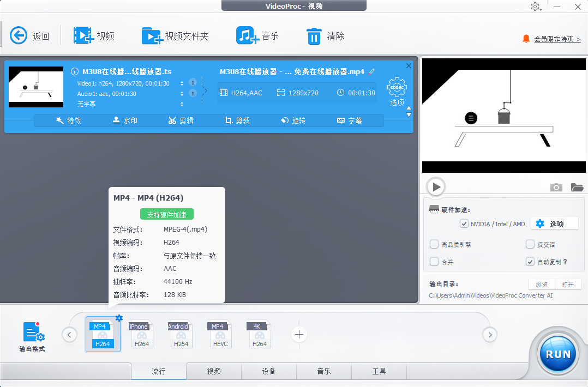
Task: Select the MP4 H264 format preset
Action: coord(103,335)
